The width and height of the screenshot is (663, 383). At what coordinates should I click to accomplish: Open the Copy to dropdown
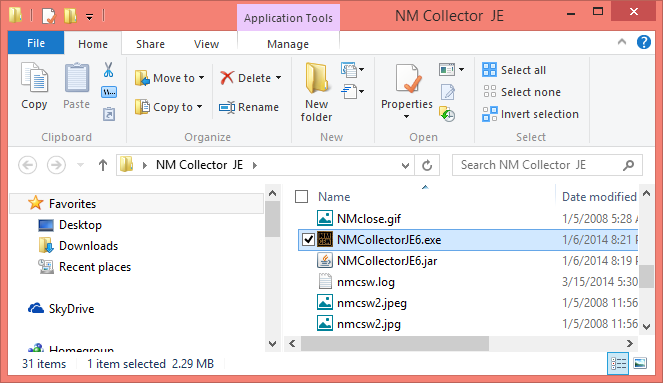(x=169, y=107)
